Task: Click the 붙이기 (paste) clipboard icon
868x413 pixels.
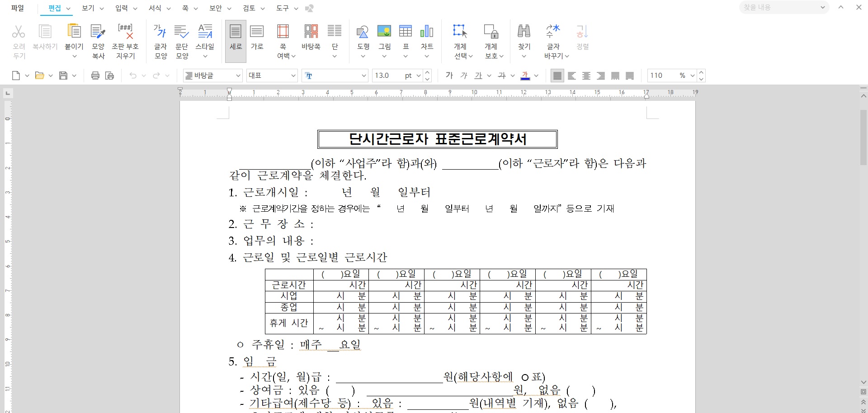Action: pyautogui.click(x=74, y=32)
